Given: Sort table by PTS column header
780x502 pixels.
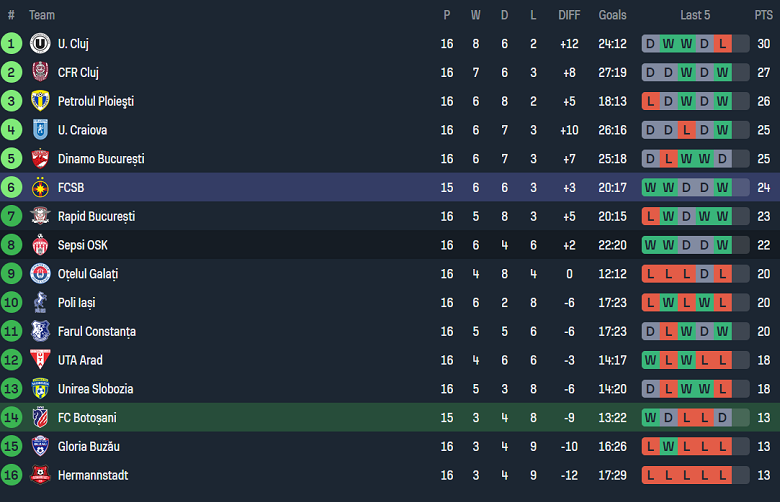Looking at the screenshot, I should pos(763,15).
